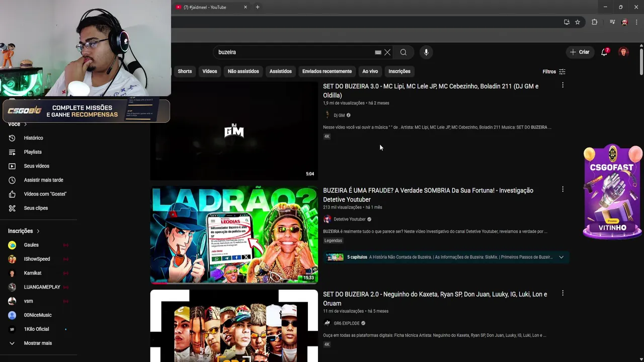Open GR6 EXPLODE channel name
The height and width of the screenshot is (362, 644).
coord(347,323)
